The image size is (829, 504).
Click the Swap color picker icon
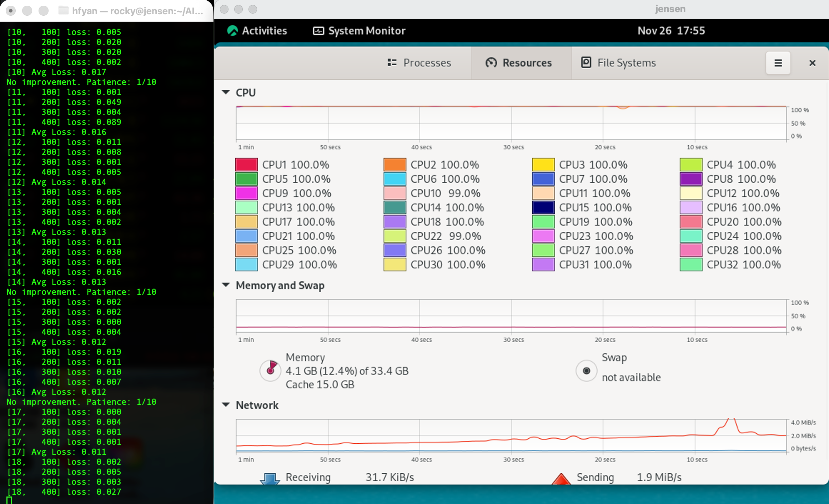[x=586, y=371]
